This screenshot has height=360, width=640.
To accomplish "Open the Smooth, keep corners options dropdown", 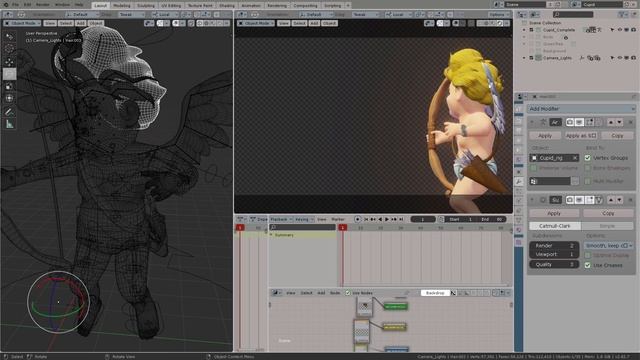I will (609, 246).
